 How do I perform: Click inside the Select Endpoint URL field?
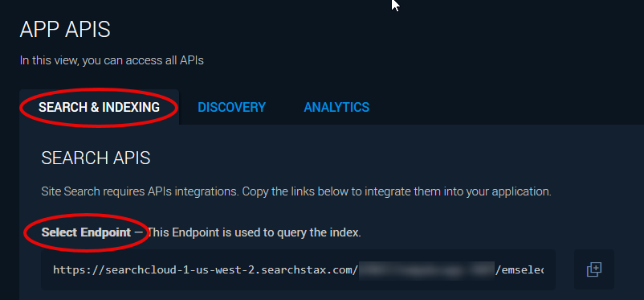pyautogui.click(x=298, y=269)
